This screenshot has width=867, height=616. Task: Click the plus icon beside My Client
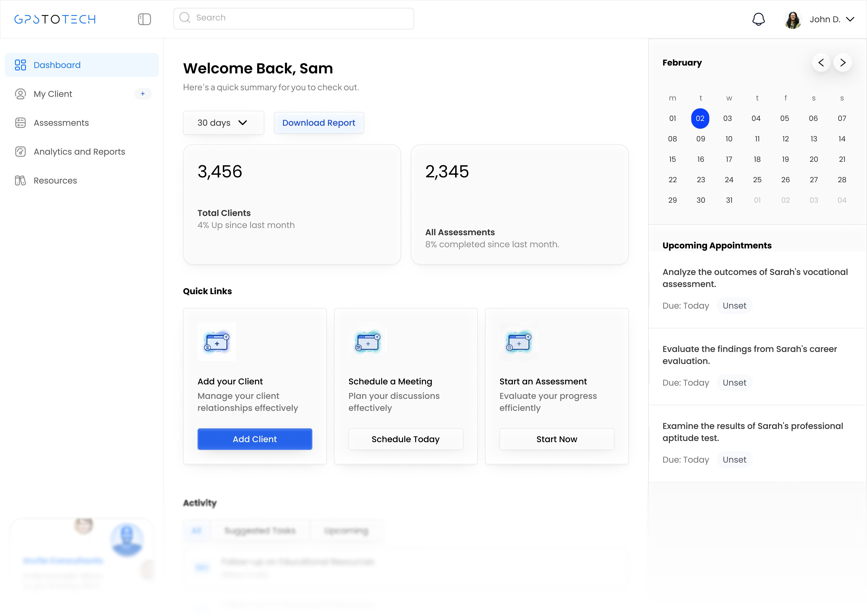143,94
